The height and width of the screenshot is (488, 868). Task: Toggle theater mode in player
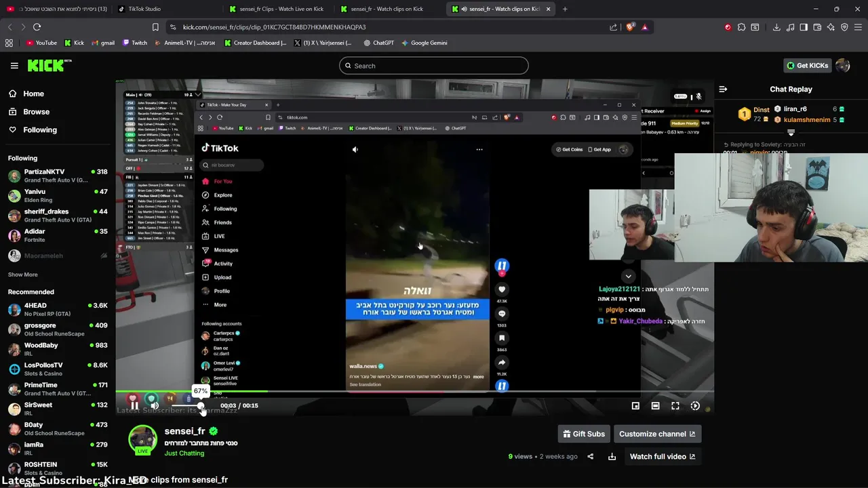655,406
